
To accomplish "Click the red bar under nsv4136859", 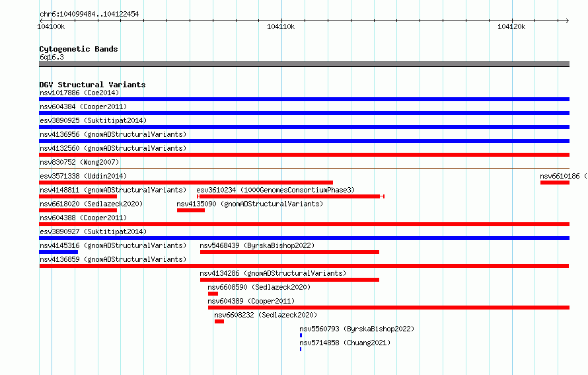I will point(304,266).
